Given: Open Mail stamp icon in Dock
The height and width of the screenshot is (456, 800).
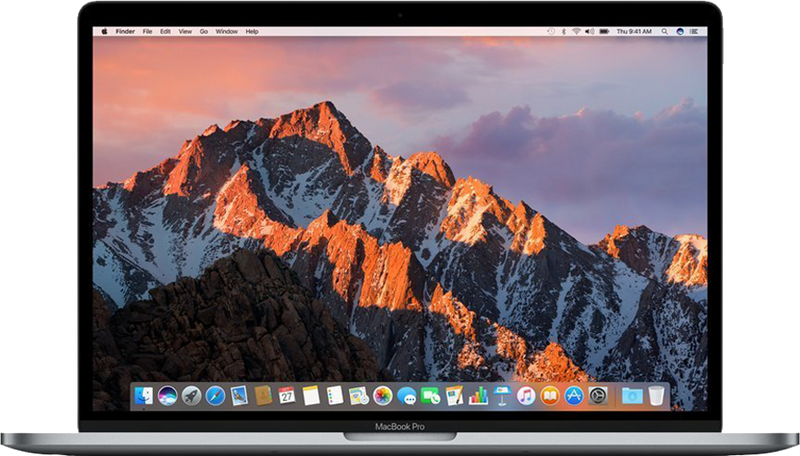Looking at the screenshot, I should click(x=239, y=395).
